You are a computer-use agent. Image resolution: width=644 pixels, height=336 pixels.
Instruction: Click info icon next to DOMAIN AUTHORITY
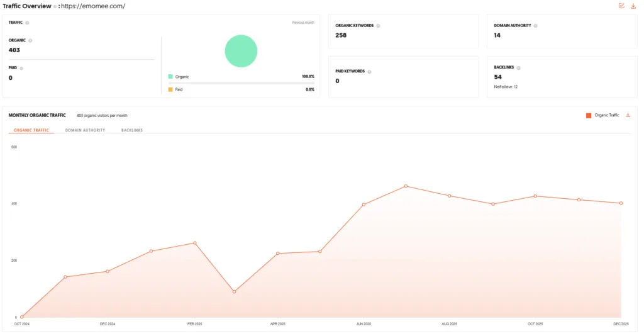(x=535, y=25)
